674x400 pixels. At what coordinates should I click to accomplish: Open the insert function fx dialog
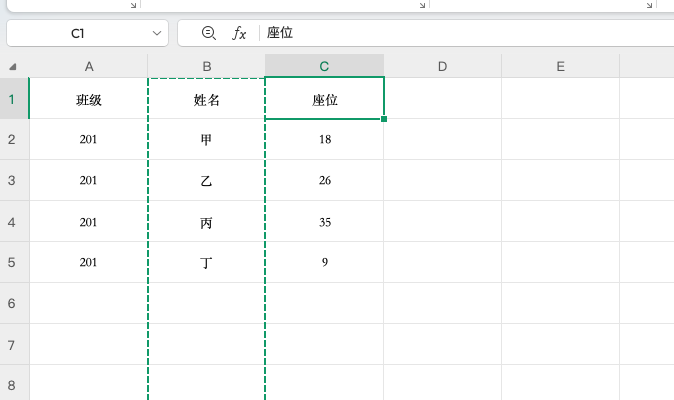click(239, 33)
